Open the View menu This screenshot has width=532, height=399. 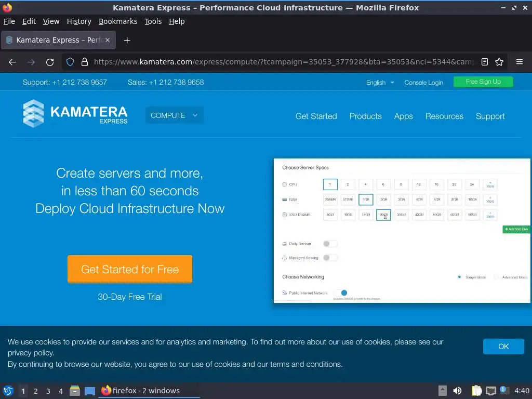click(x=51, y=21)
